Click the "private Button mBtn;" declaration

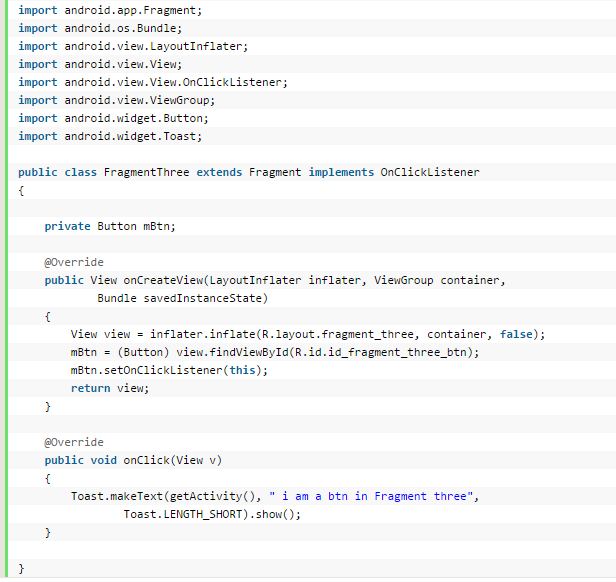110,226
